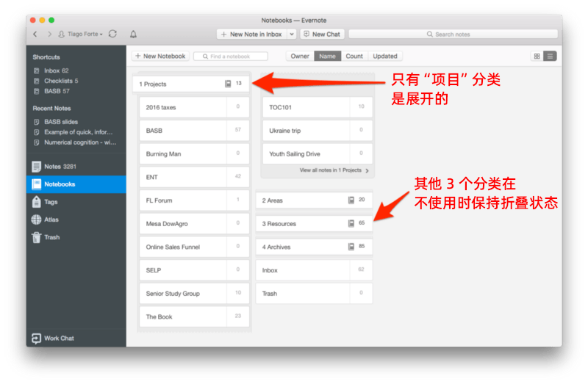
Task: Click the stack icon beside 4 Archives
Action: (x=351, y=247)
